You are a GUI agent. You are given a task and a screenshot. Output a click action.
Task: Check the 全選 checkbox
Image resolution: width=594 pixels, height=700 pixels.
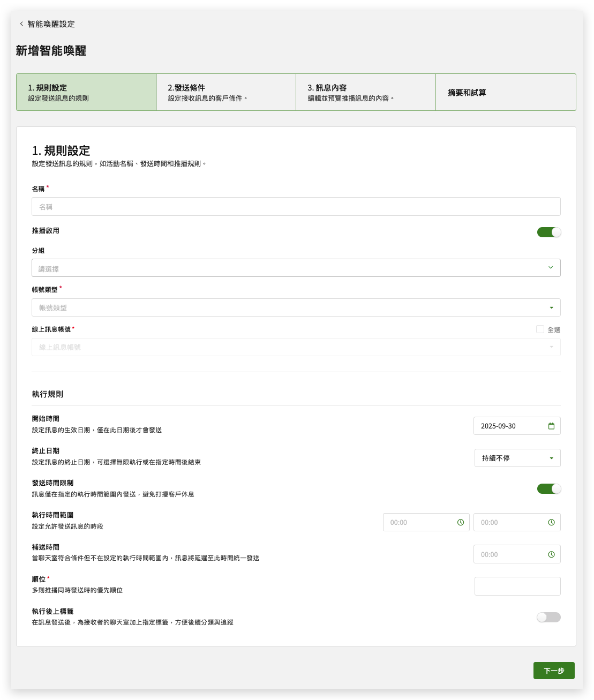click(x=540, y=329)
